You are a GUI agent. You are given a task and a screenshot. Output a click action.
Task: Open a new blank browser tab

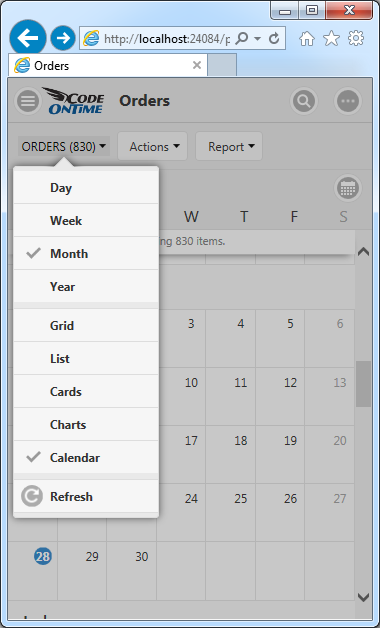[x=222, y=65]
